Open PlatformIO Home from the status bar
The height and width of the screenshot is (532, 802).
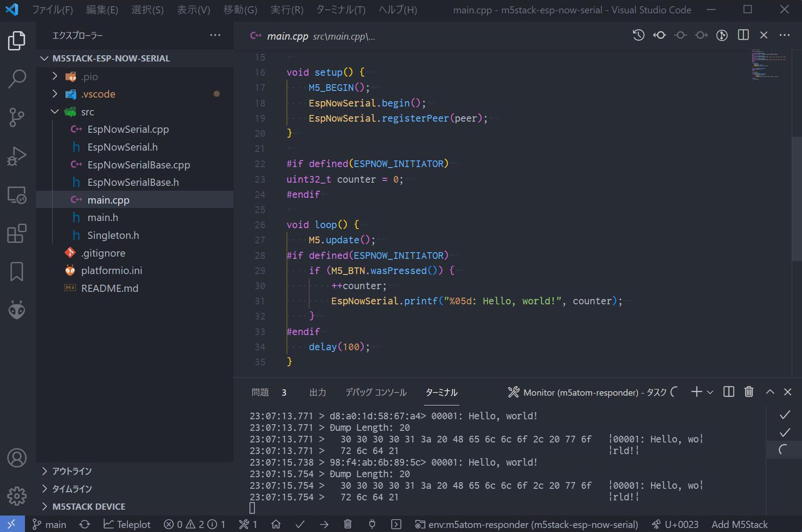click(x=276, y=524)
